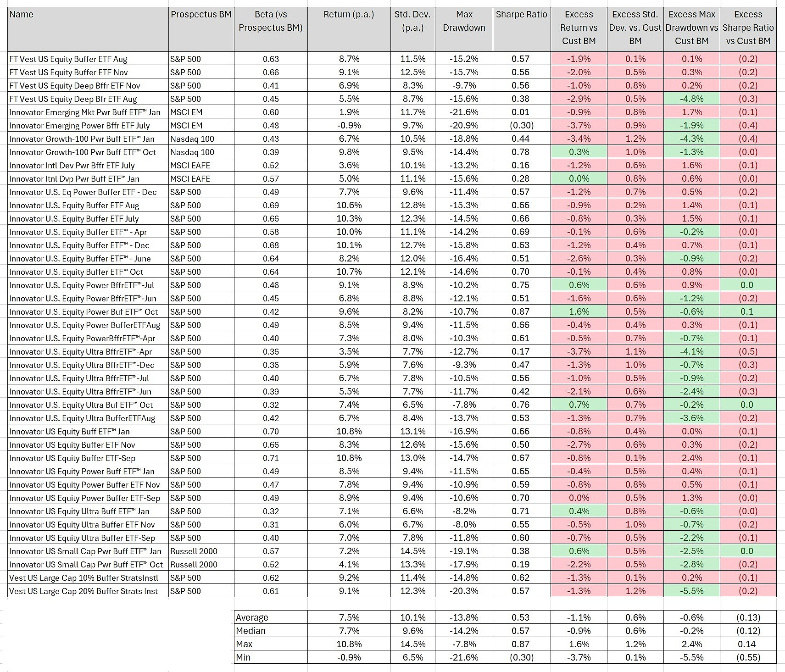Click Innovator Growth-100 Pwr Buff ETF Oct name
Viewport: 785px width, 672px height.
tap(88, 152)
